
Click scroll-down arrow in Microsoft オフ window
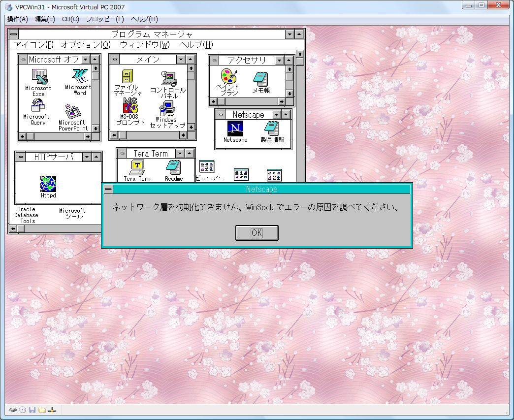(x=96, y=129)
